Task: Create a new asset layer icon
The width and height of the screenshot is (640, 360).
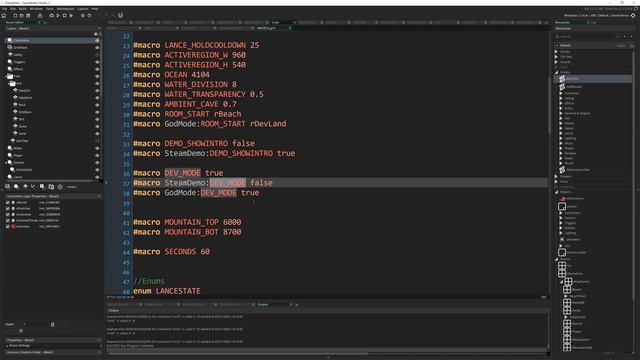Action: click(42, 187)
